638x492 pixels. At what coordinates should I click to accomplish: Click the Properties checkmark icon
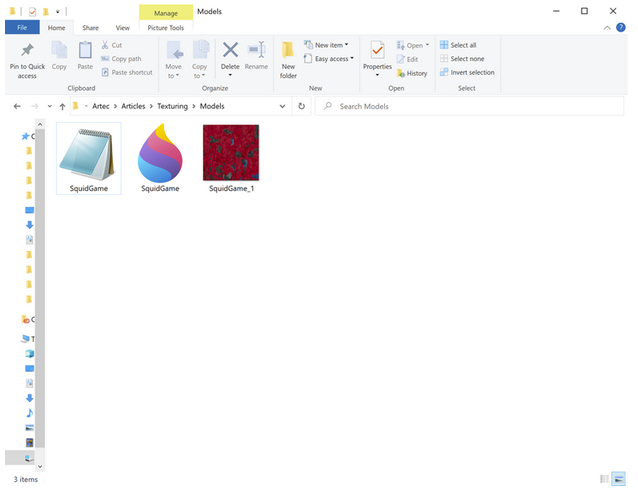tap(377, 51)
